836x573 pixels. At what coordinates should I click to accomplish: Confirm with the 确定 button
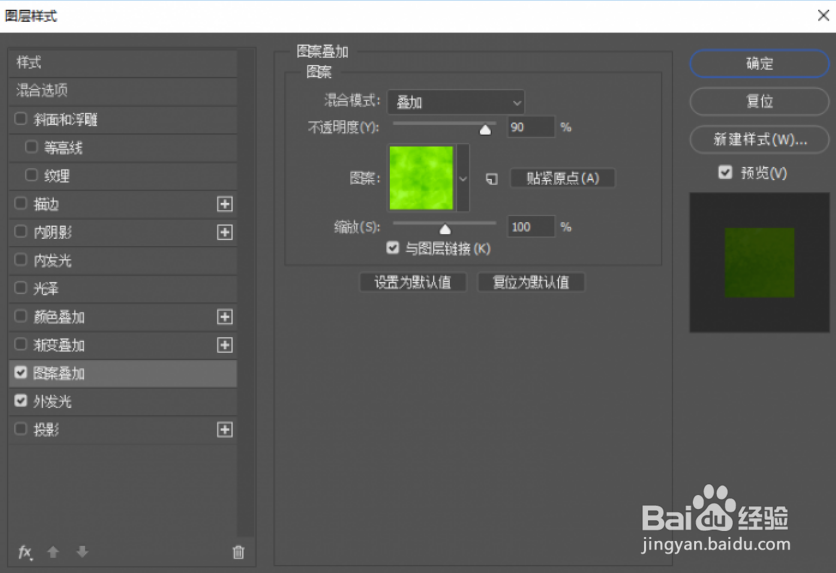tap(759, 64)
